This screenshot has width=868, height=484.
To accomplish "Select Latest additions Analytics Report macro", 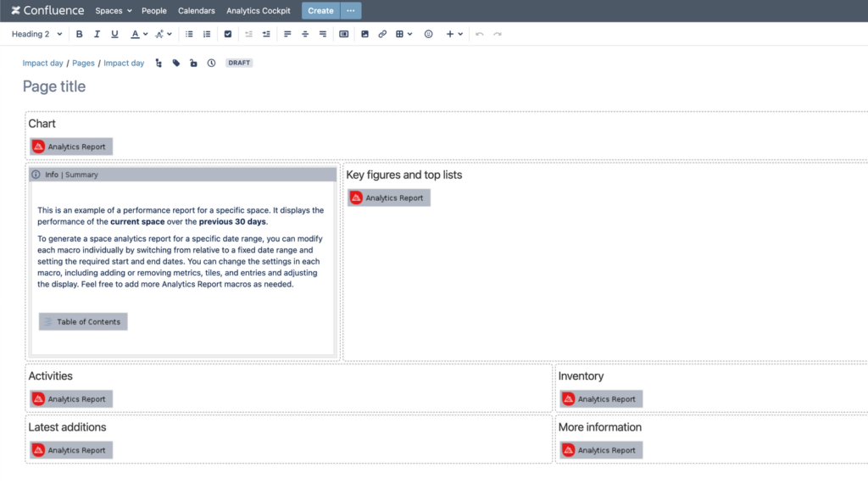I will click(71, 450).
